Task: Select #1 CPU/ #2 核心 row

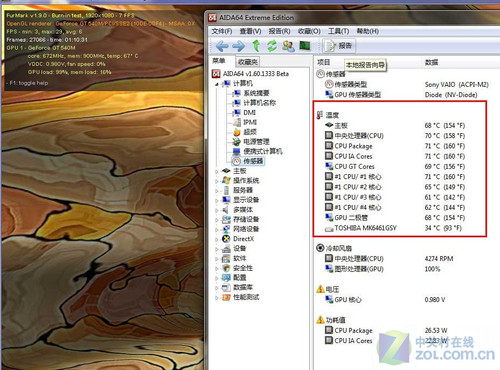Action: [395, 187]
